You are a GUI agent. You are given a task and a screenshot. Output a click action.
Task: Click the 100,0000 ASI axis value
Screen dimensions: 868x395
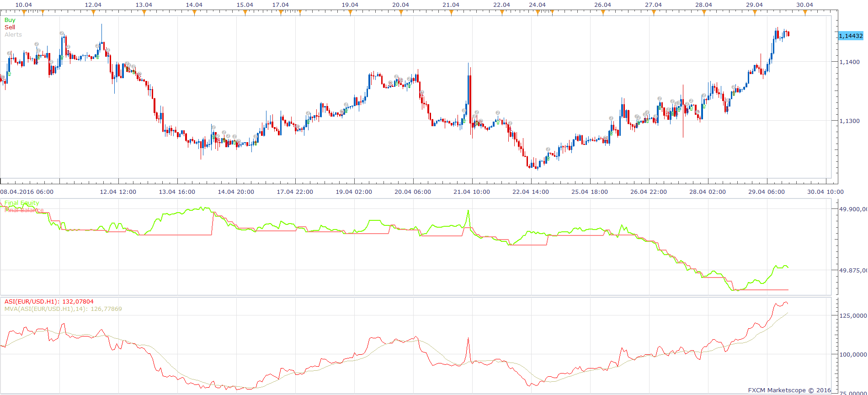(853, 355)
